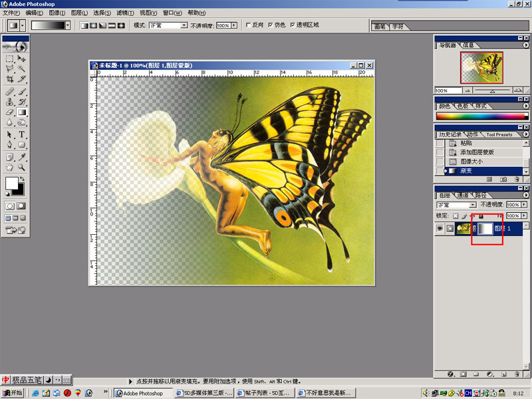The height and width of the screenshot is (399, 532).
Task: Toggle lock image pixels brush icon
Action: coord(464,215)
